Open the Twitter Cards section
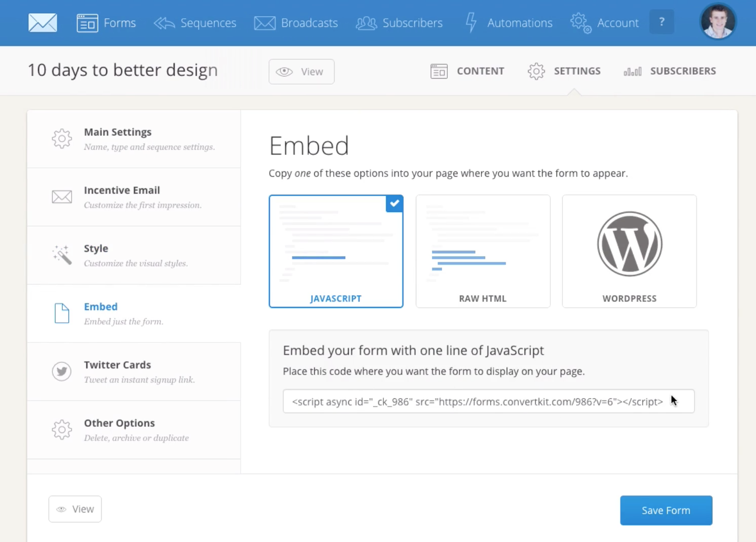This screenshot has width=756, height=542. [x=134, y=372]
